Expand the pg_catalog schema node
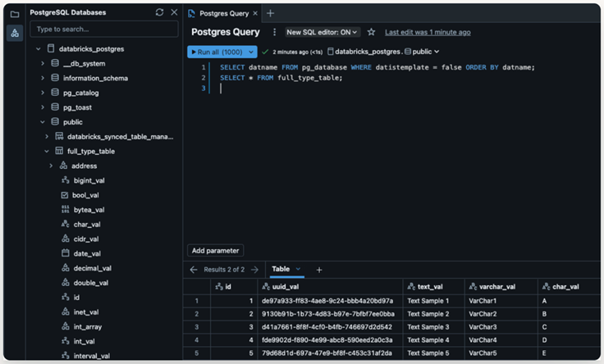 click(x=43, y=93)
